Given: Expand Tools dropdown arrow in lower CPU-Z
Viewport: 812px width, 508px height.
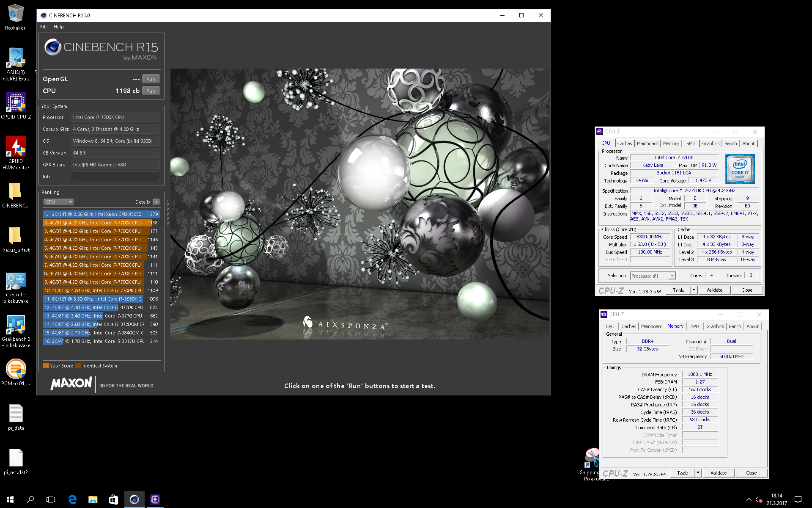Looking at the screenshot, I should tap(698, 473).
